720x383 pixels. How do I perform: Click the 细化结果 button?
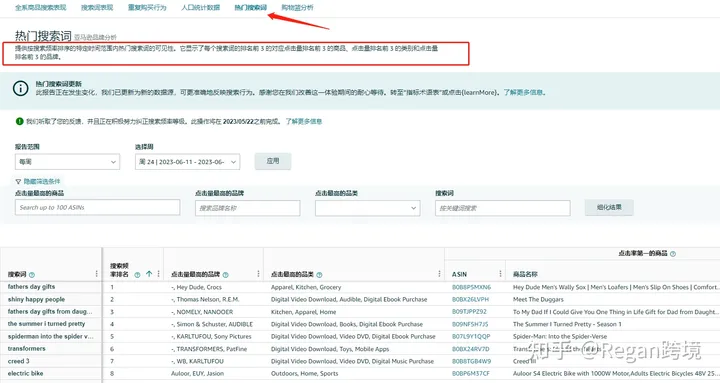[609, 207]
